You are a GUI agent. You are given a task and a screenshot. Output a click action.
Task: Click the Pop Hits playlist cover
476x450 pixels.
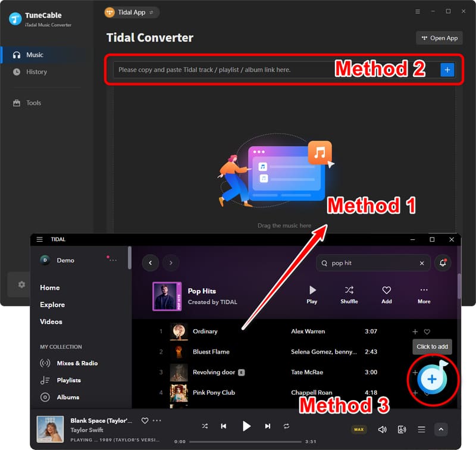tap(167, 296)
